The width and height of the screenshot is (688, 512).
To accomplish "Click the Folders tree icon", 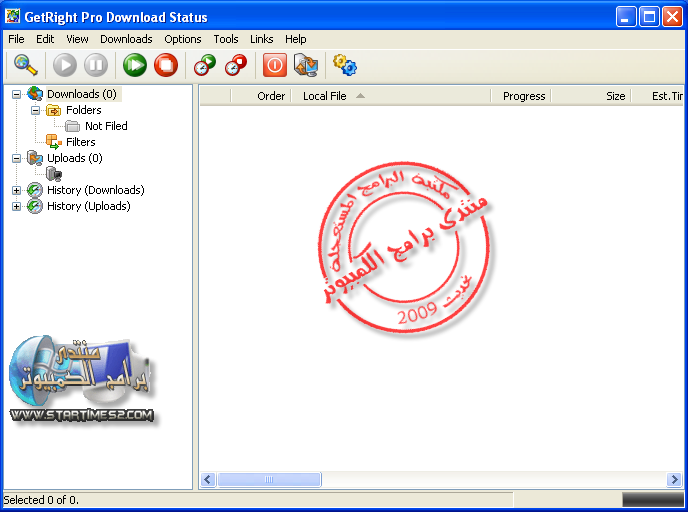I will click(x=54, y=110).
